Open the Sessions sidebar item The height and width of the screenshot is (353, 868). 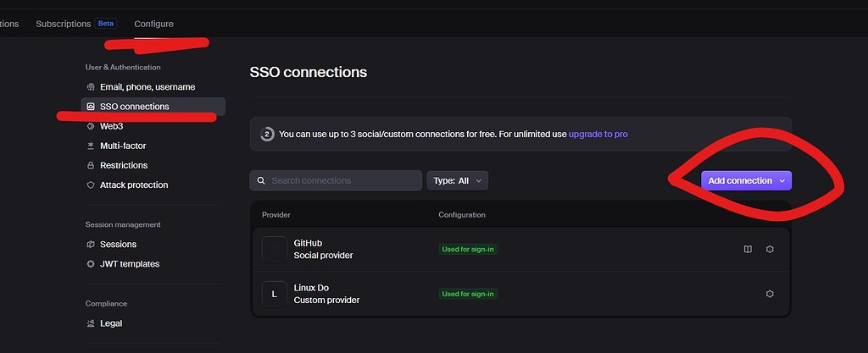118,244
